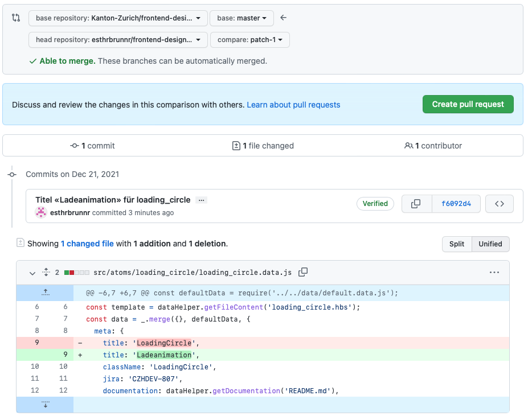Expand hidden lines below the diff

click(x=46, y=405)
